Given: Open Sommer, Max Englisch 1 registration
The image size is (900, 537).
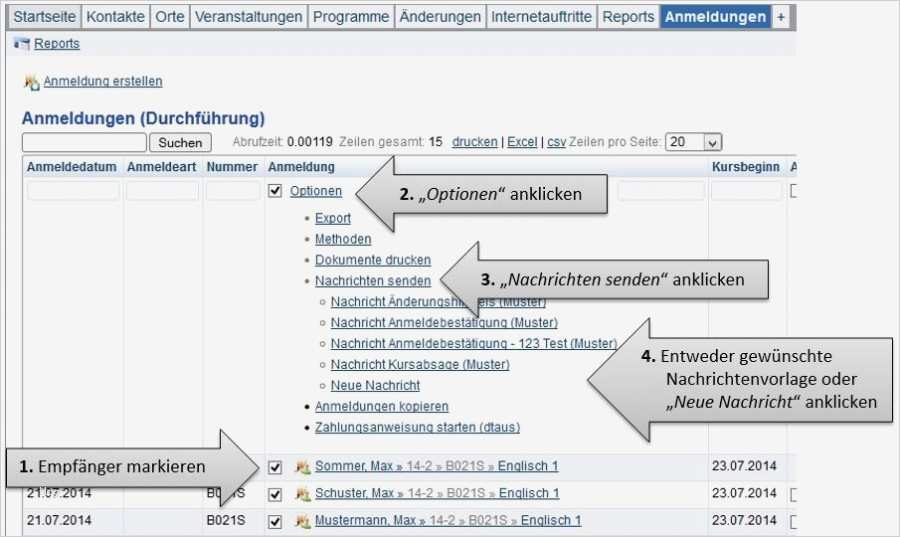Looking at the screenshot, I should coord(436,466).
